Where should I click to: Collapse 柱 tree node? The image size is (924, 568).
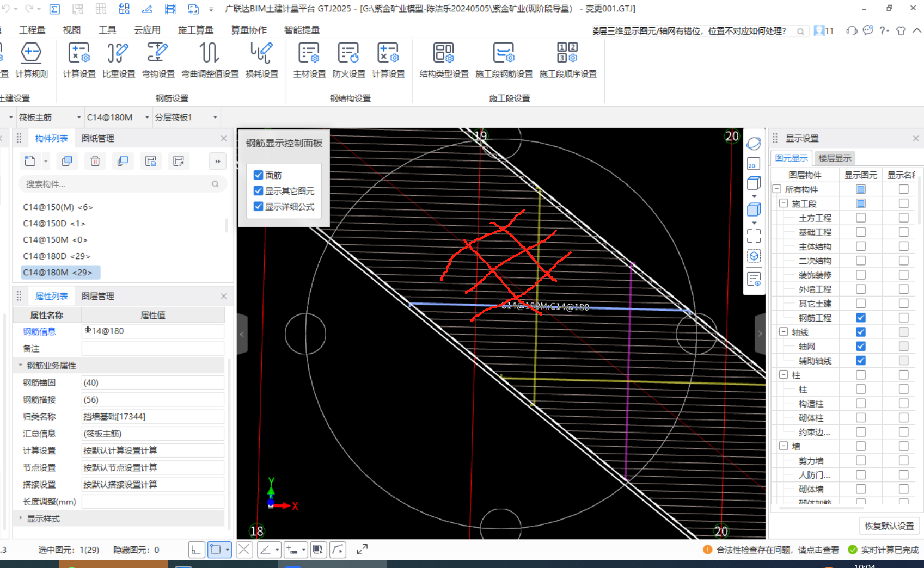[784, 375]
